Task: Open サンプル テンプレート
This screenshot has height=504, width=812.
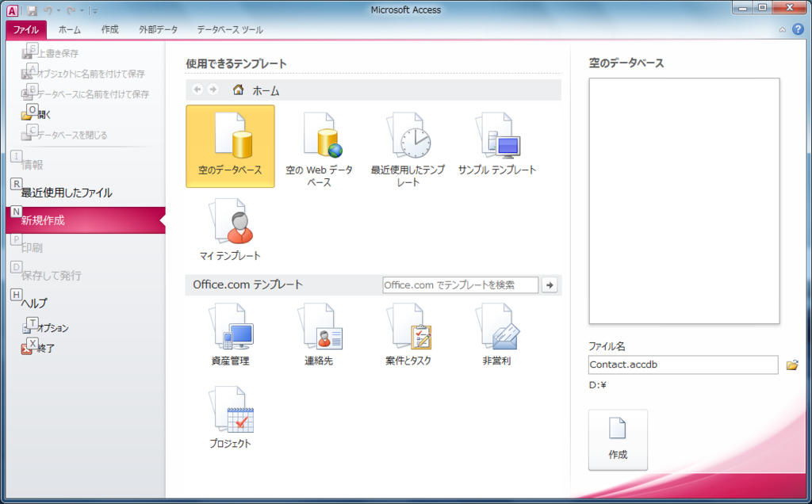Action: pyautogui.click(x=497, y=144)
